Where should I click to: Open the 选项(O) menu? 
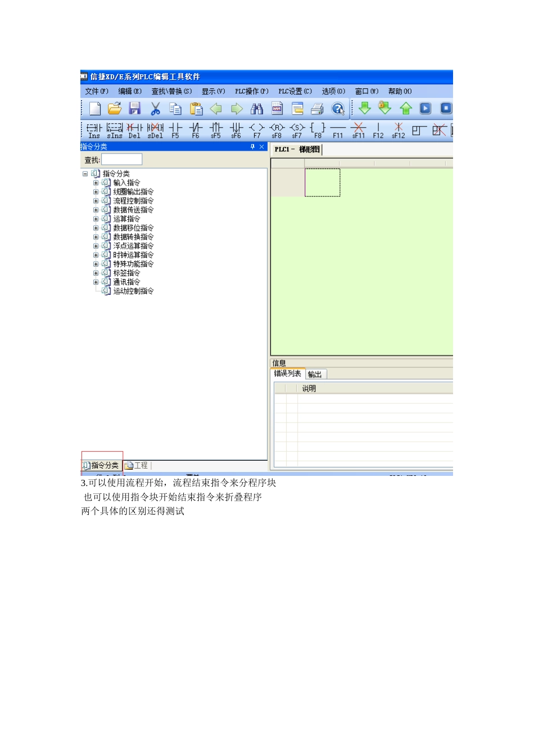coord(333,91)
